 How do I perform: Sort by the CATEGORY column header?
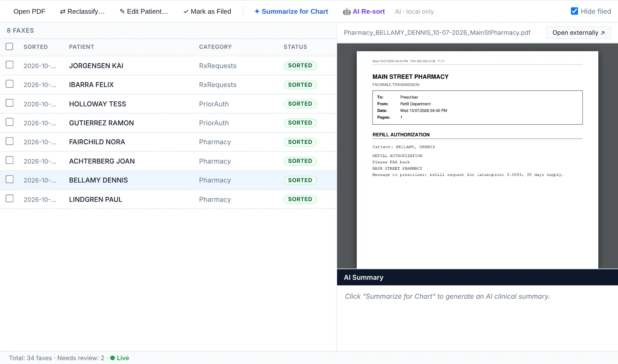215,47
